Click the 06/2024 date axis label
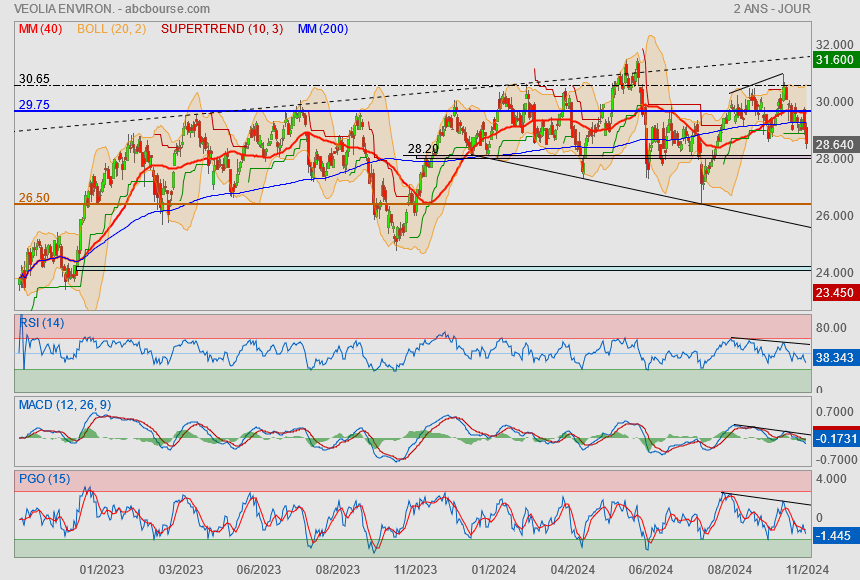This screenshot has width=860, height=580. click(x=651, y=570)
